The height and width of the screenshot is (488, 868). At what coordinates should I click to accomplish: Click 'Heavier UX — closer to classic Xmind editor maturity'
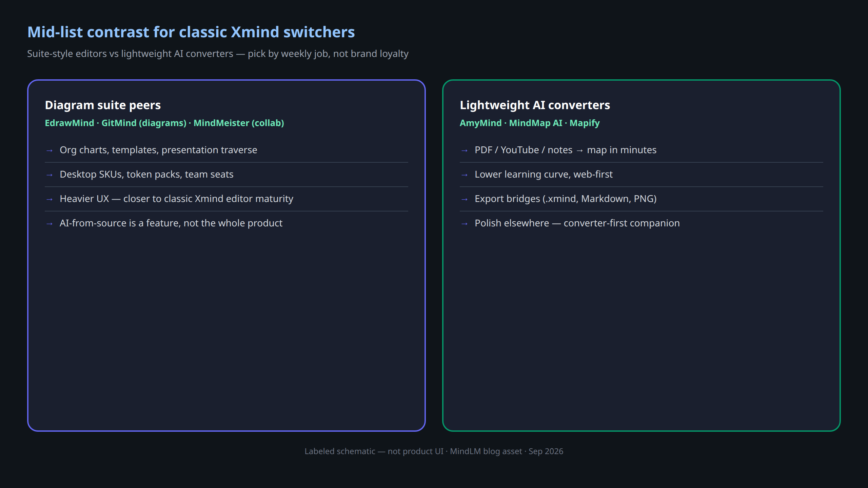[176, 199]
